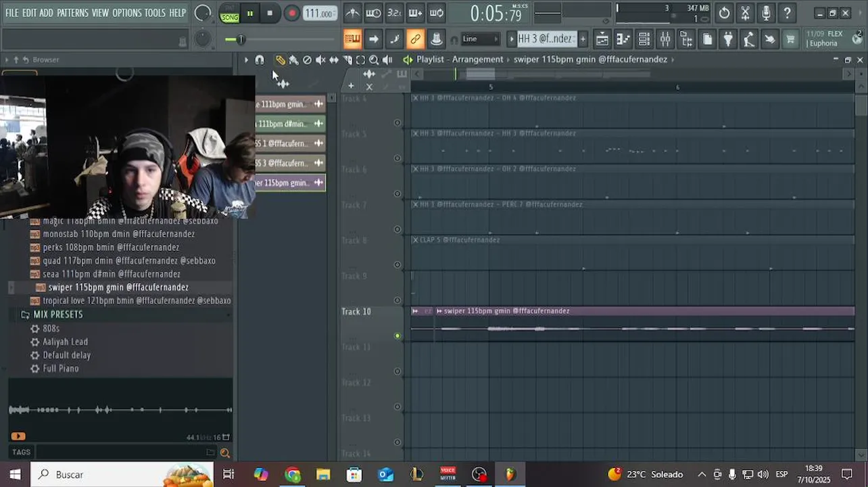The height and width of the screenshot is (487, 868).
Task: Pause playback with the pause button
Action: click(x=250, y=14)
